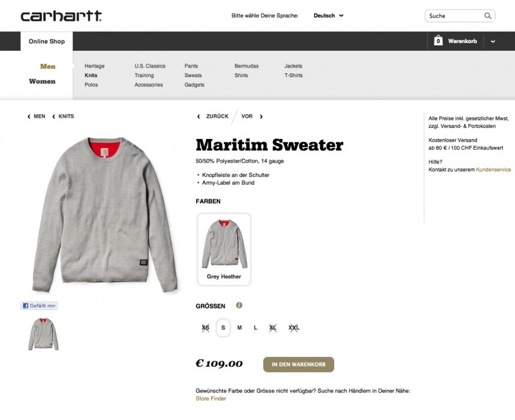This screenshot has height=420, width=515.
Task: Open the Store Finder link
Action: coord(211,398)
